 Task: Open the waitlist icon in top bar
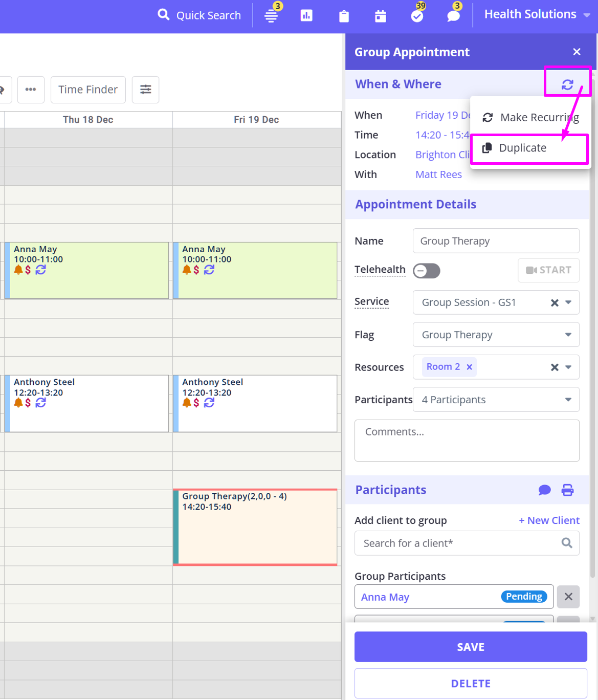[x=271, y=15]
